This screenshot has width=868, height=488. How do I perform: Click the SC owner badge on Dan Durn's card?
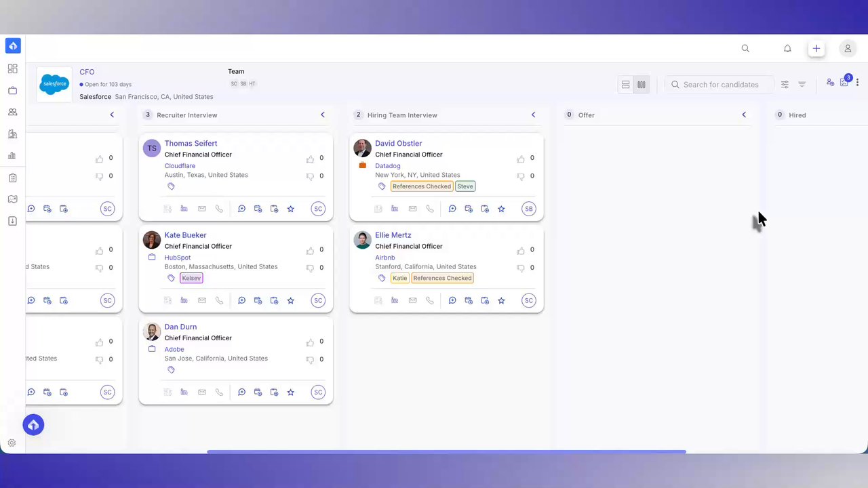[318, 392]
